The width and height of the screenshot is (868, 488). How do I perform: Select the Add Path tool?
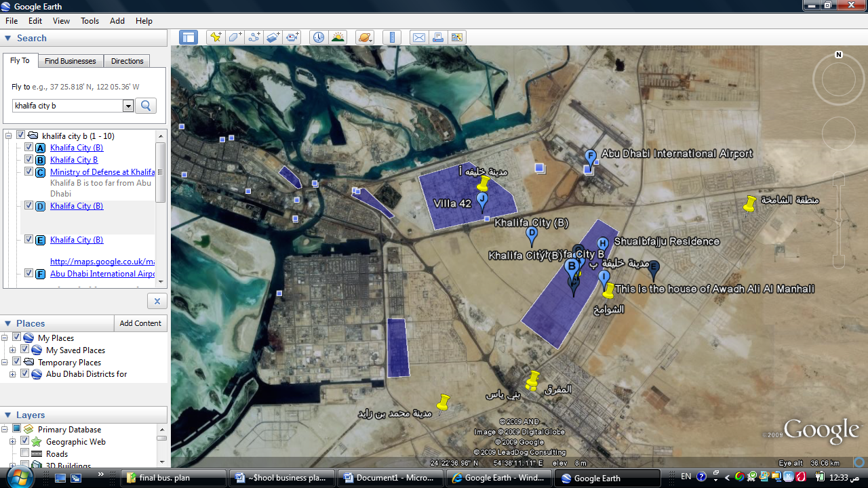(x=254, y=38)
